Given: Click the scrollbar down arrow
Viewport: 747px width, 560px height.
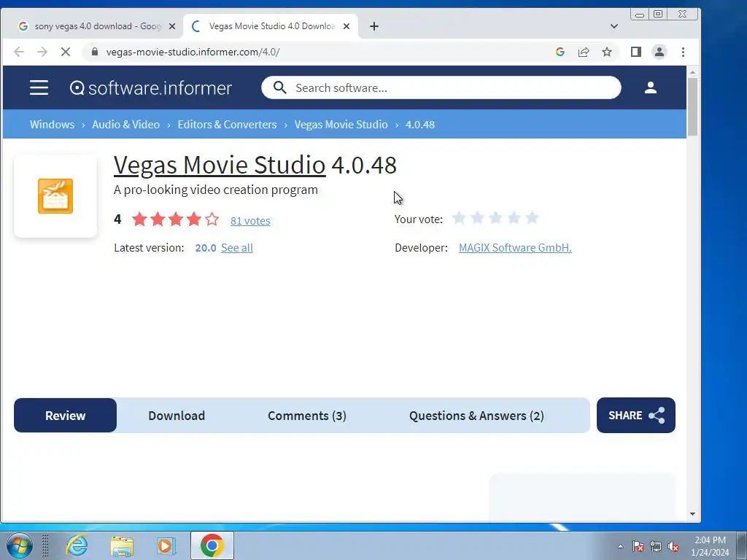Looking at the screenshot, I should coord(692,514).
